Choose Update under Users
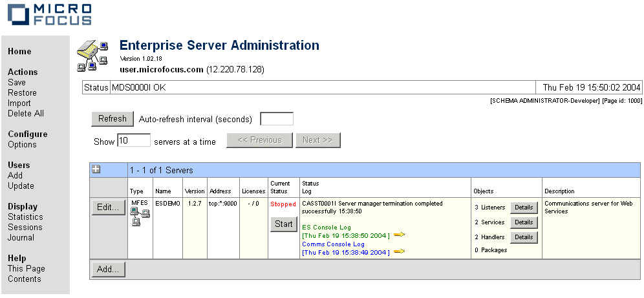 (x=21, y=186)
